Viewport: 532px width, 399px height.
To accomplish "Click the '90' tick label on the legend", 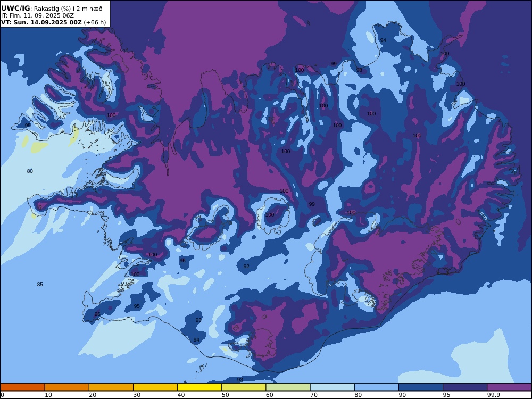I will tap(402, 395).
